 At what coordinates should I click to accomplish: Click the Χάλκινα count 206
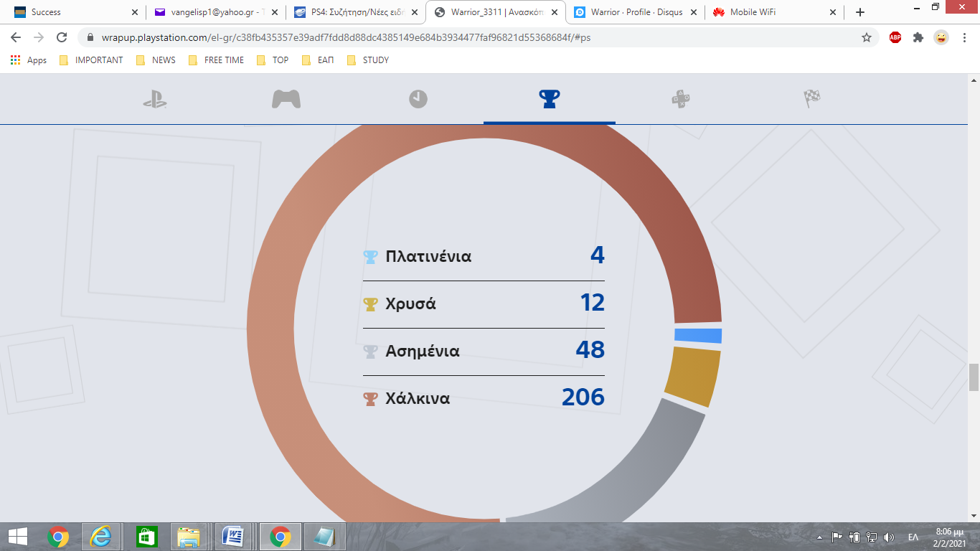(x=583, y=397)
